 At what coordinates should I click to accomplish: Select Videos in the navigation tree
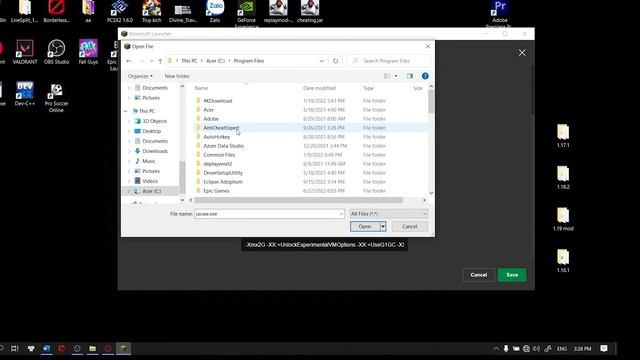tap(146, 181)
